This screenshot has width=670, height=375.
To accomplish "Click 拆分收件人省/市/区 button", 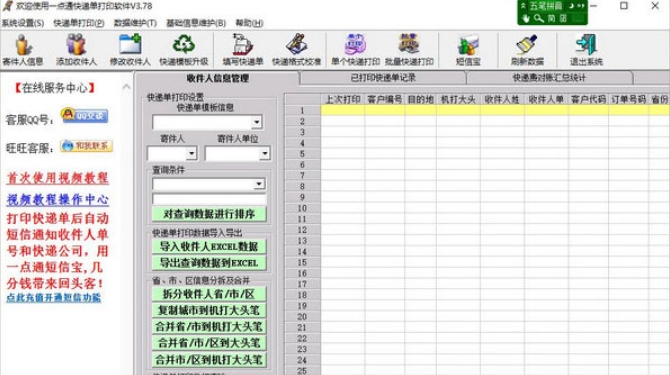I will pyautogui.click(x=209, y=294).
